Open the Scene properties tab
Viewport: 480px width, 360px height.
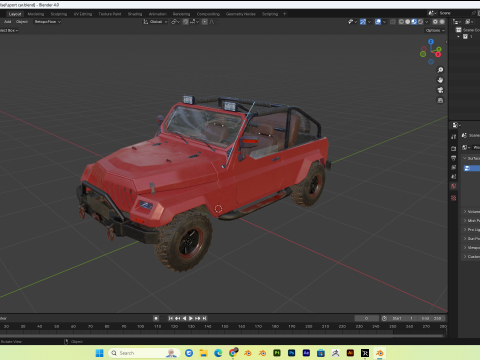pos(454,177)
